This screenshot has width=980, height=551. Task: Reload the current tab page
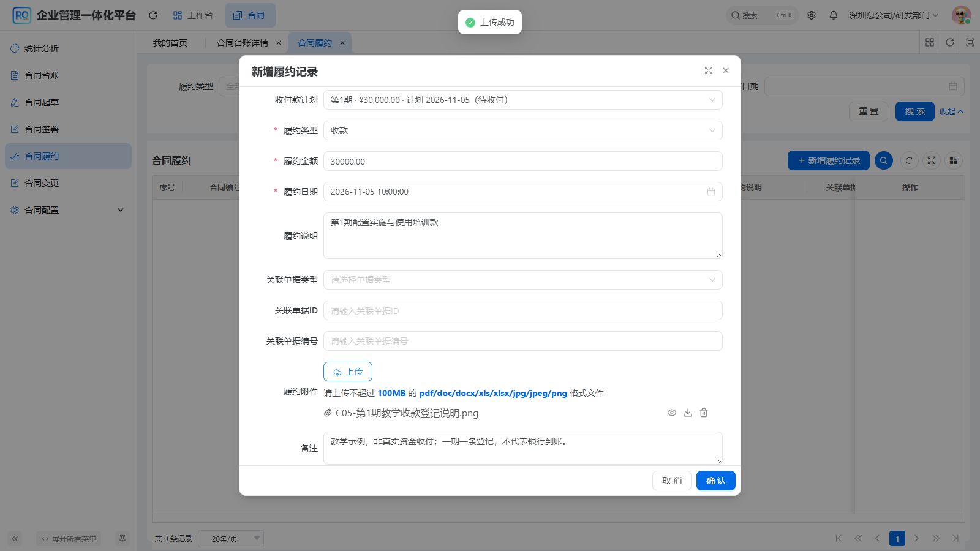(950, 42)
